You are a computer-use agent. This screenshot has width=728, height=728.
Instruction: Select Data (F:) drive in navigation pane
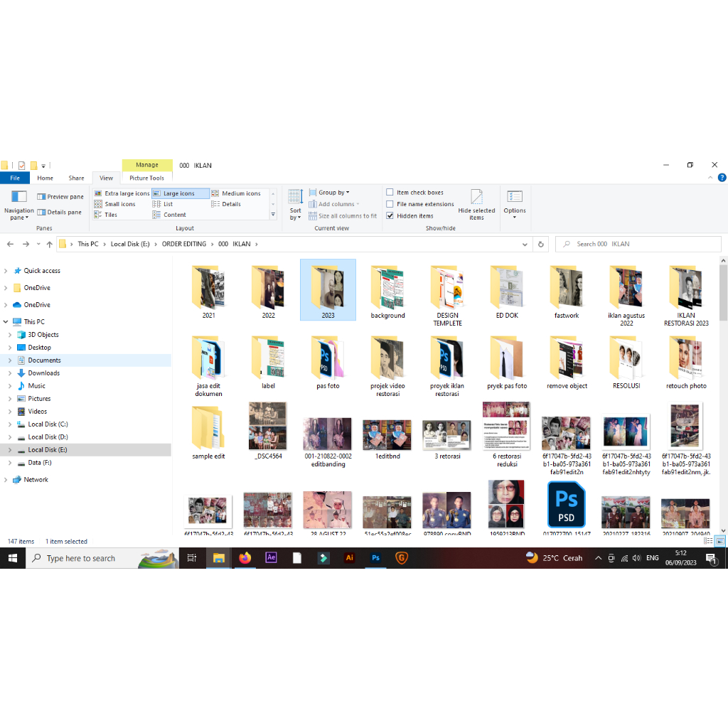coord(40,463)
